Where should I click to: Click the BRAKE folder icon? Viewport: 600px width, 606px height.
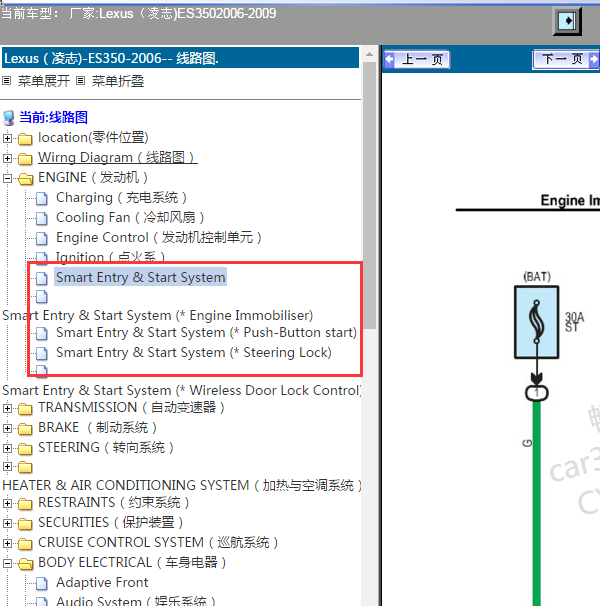pyautogui.click(x=25, y=429)
